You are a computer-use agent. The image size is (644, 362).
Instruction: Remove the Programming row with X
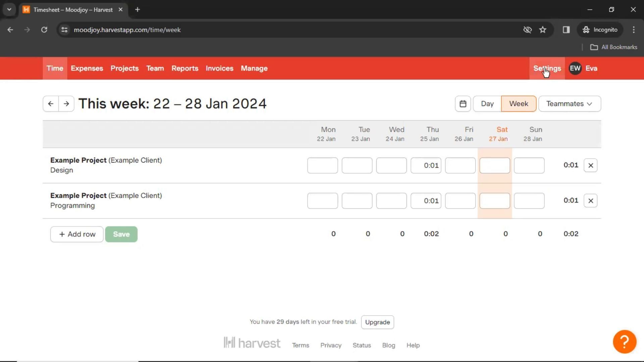[591, 201]
